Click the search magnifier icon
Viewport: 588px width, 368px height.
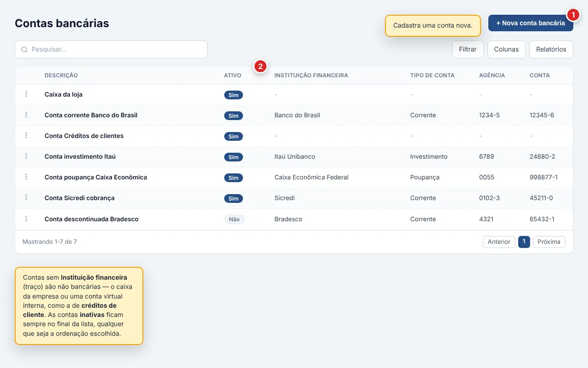tap(24, 50)
